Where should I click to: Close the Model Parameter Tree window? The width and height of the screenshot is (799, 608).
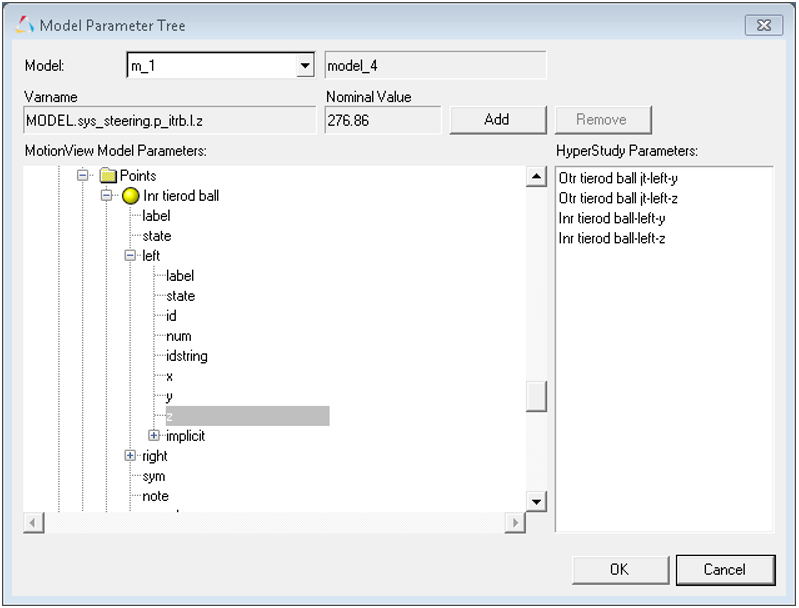click(763, 25)
